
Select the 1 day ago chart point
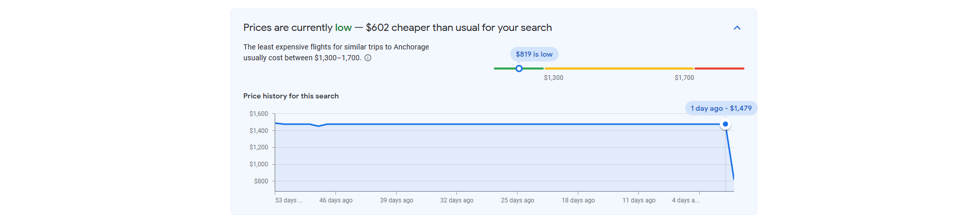point(725,124)
